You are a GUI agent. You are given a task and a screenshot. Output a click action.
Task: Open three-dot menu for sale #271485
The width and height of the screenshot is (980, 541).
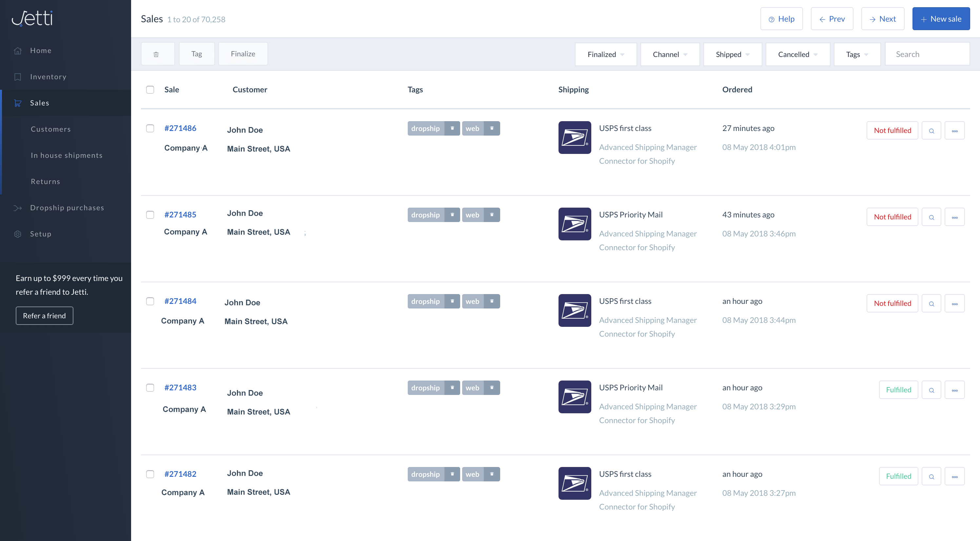click(x=954, y=217)
